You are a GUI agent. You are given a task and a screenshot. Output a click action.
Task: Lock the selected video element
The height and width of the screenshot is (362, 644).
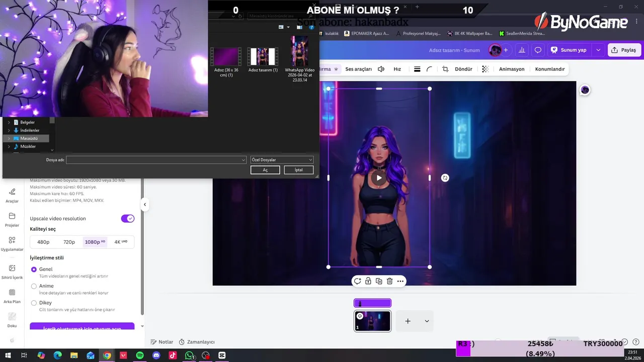point(368,281)
